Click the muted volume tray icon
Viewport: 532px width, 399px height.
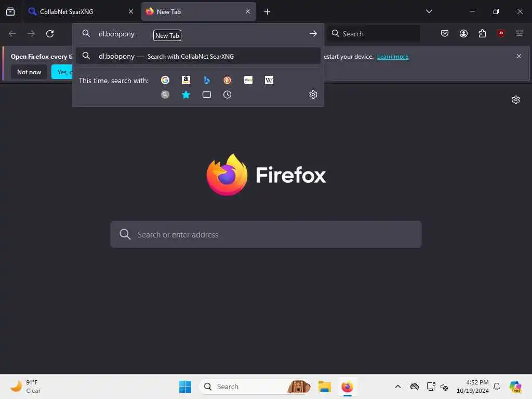[x=445, y=387]
